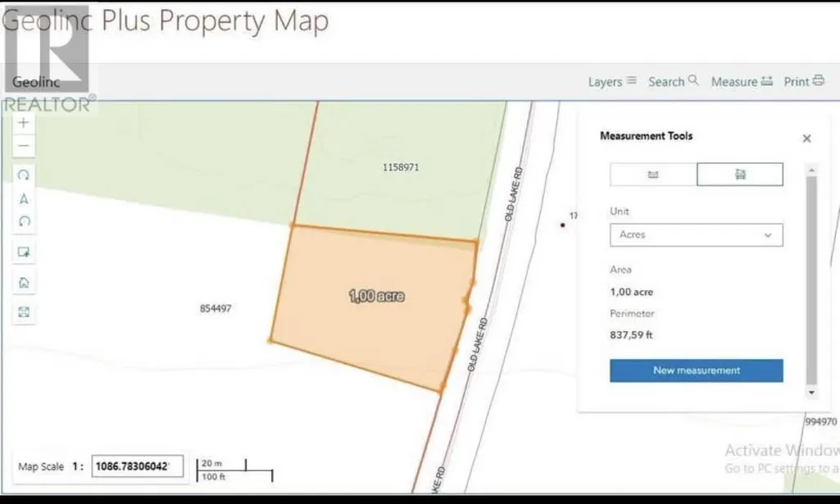Select parcel label 854497
This screenshot has height=504, width=840.
pyautogui.click(x=216, y=308)
